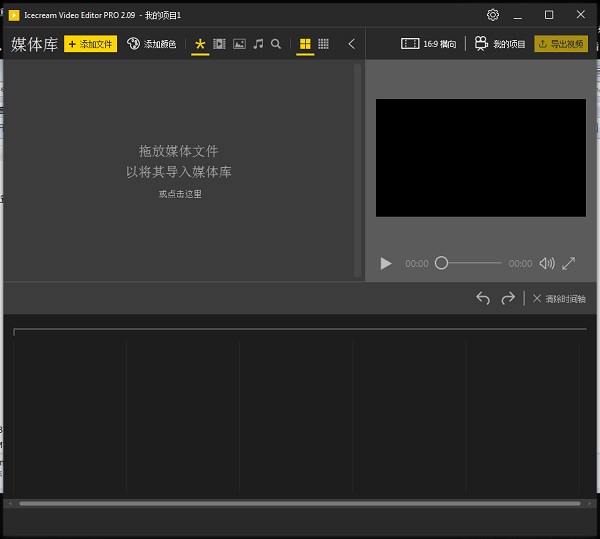Filter media library by image files
Image resolution: width=600 pixels, height=539 pixels.
coord(240,44)
